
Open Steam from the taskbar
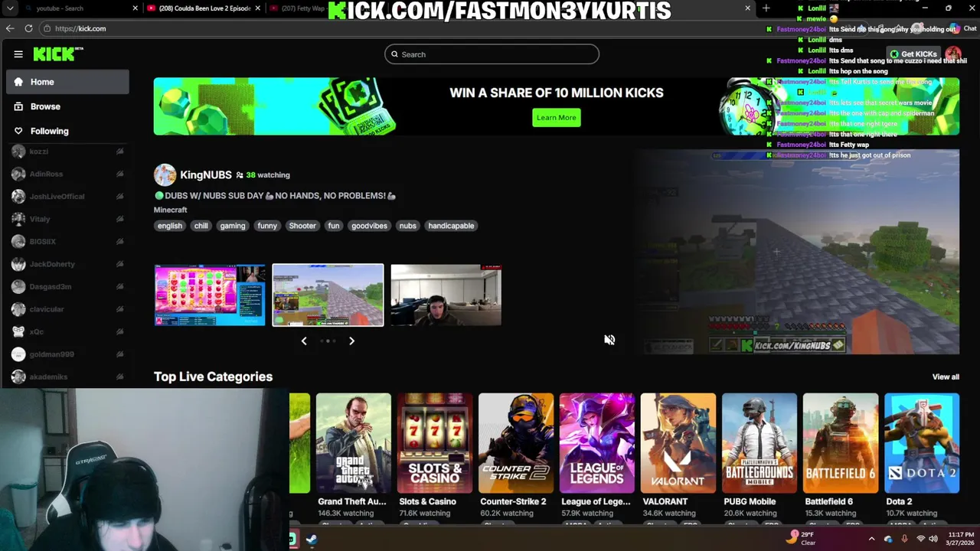[312, 540]
